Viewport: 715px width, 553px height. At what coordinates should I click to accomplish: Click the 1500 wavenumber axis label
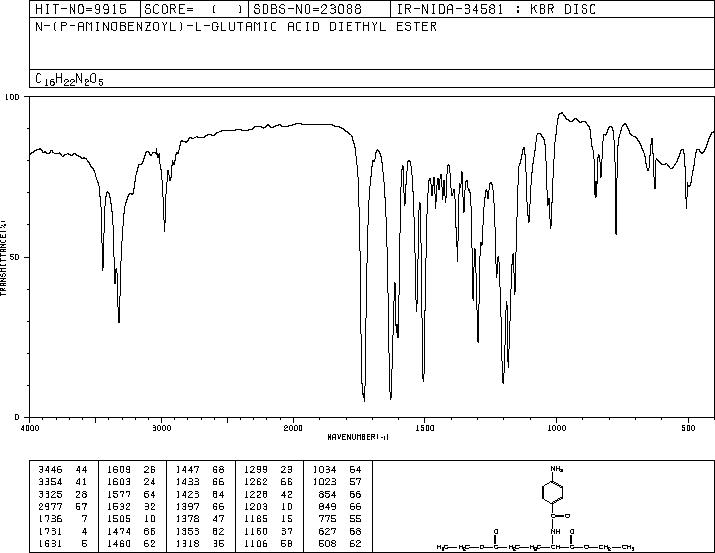(x=425, y=428)
